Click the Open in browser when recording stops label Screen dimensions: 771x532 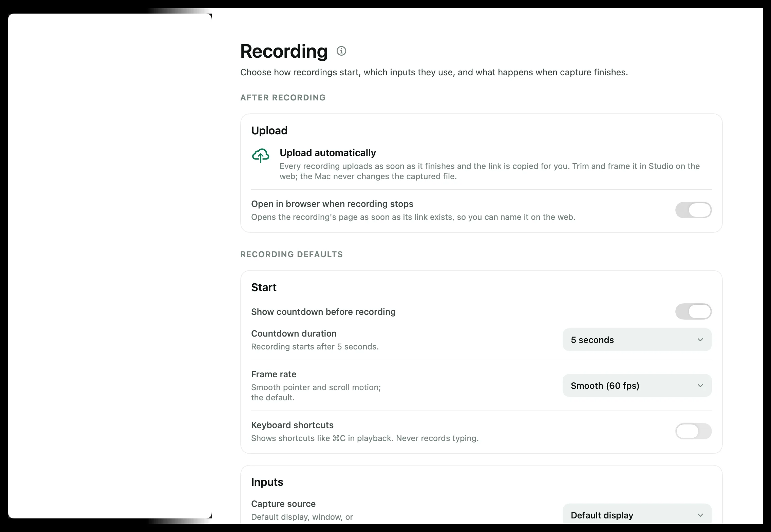(332, 204)
